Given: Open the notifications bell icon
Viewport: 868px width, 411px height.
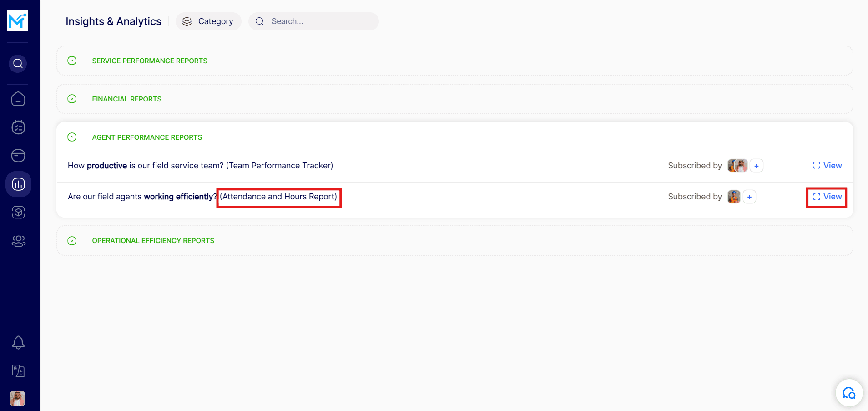Looking at the screenshot, I should coord(18,342).
